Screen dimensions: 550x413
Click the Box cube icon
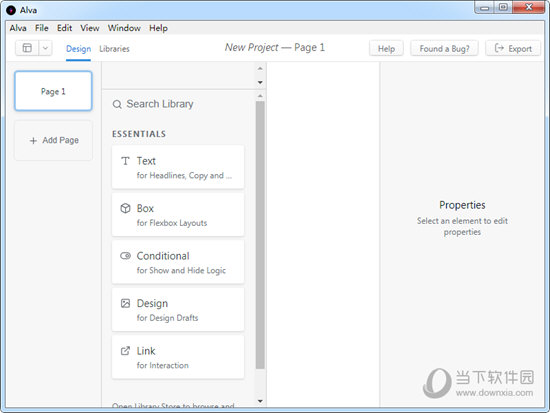pyautogui.click(x=125, y=208)
